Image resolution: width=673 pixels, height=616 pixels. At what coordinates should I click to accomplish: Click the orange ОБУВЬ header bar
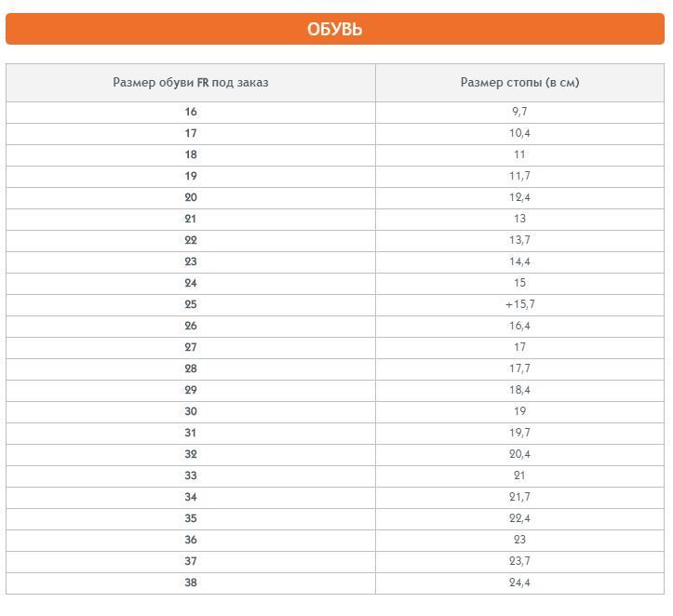pyautogui.click(x=335, y=29)
